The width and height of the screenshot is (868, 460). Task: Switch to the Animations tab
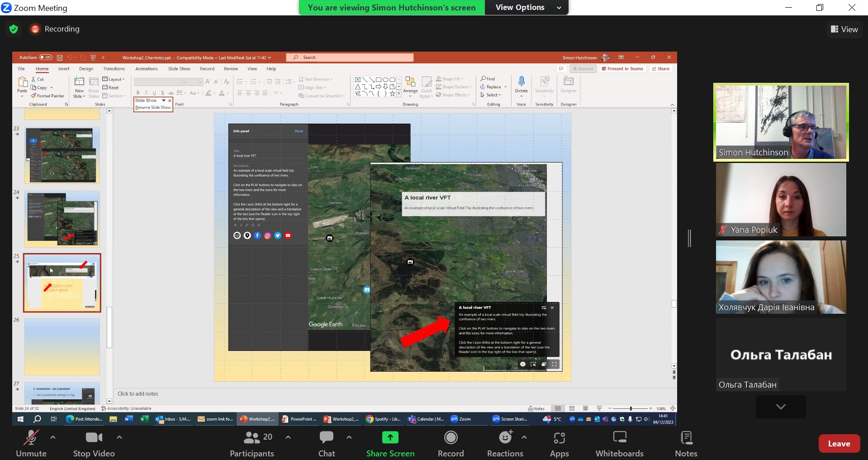pyautogui.click(x=147, y=69)
